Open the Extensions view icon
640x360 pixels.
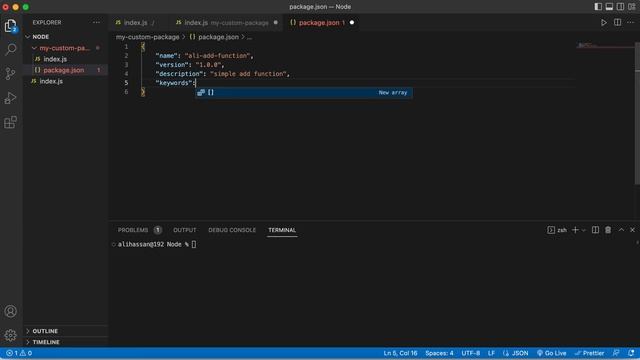click(x=11, y=122)
